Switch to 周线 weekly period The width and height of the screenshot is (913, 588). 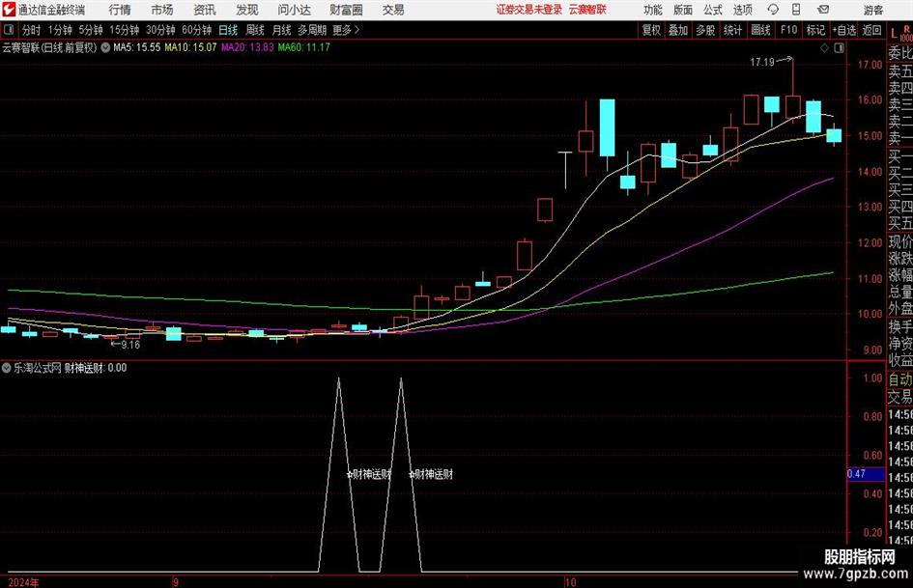tap(255, 30)
